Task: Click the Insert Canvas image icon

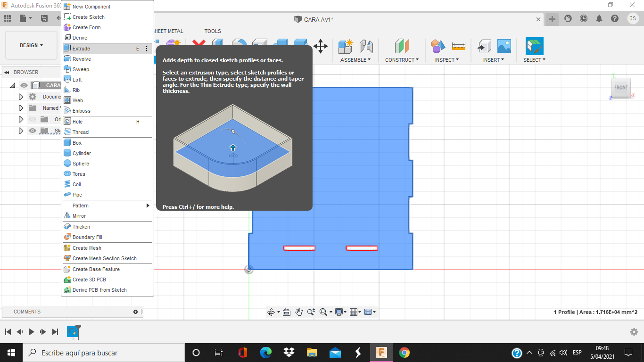Action: tap(504, 46)
